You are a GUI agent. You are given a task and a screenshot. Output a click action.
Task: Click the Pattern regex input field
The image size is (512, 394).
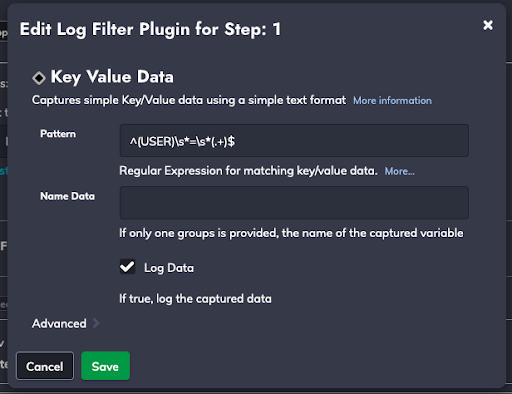point(294,141)
